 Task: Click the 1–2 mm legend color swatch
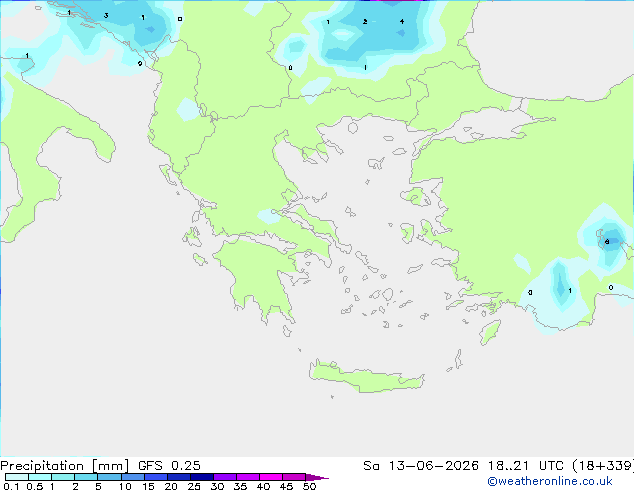tap(63, 477)
